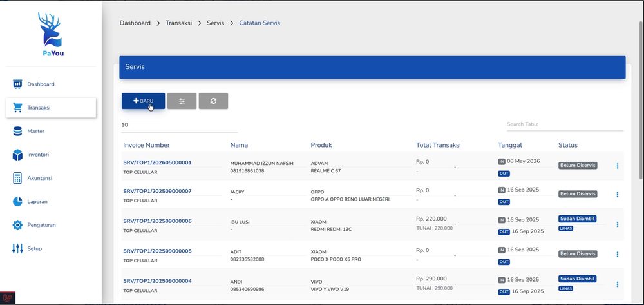Sort by Tanggal column header
This screenshot has width=644, height=305.
(509, 145)
